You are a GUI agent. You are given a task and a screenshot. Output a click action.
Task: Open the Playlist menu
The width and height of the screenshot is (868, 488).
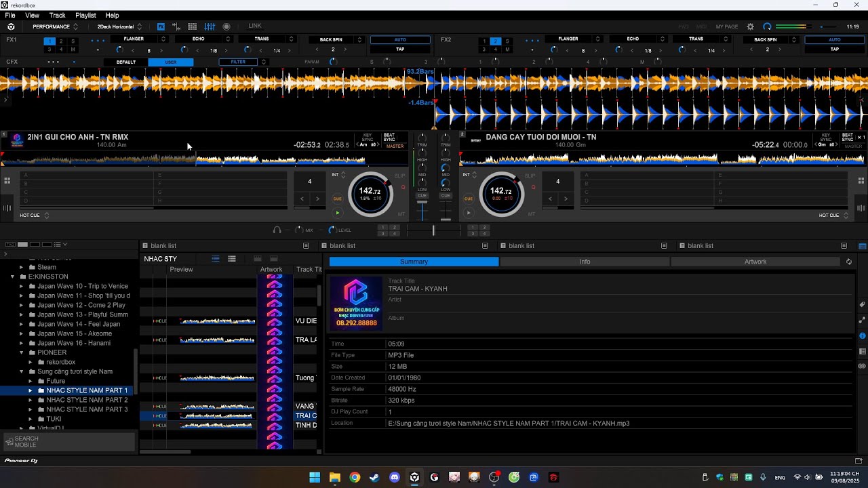tap(85, 15)
